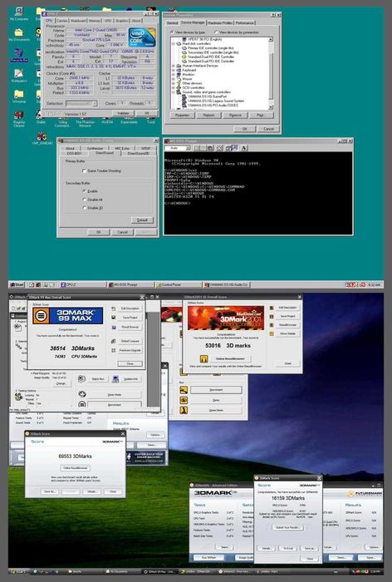This screenshot has height=582, width=392.
Task: Click the Properties button in Device Manager
Action: (182, 115)
